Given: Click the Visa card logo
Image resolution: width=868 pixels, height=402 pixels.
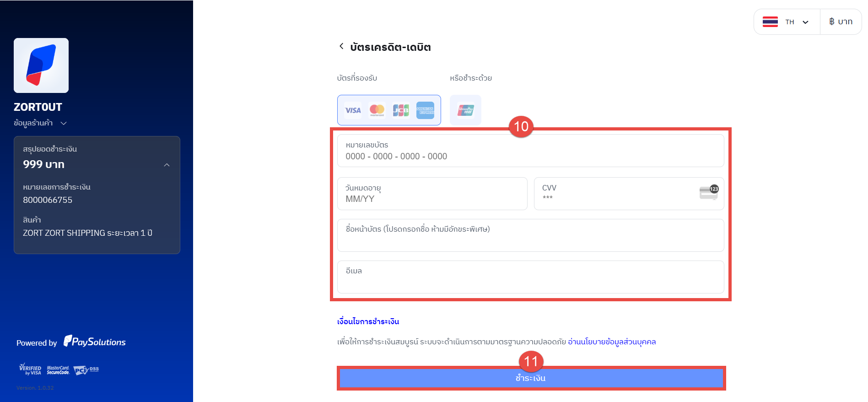Looking at the screenshot, I should pos(353,110).
